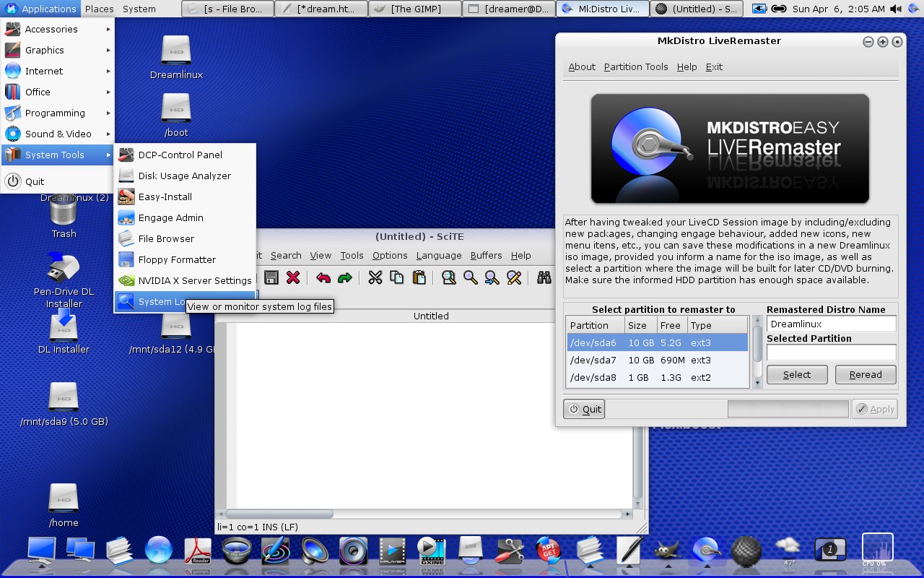Click the red X close-file icon in SciTE
The image size is (924, 578).
tap(293, 277)
